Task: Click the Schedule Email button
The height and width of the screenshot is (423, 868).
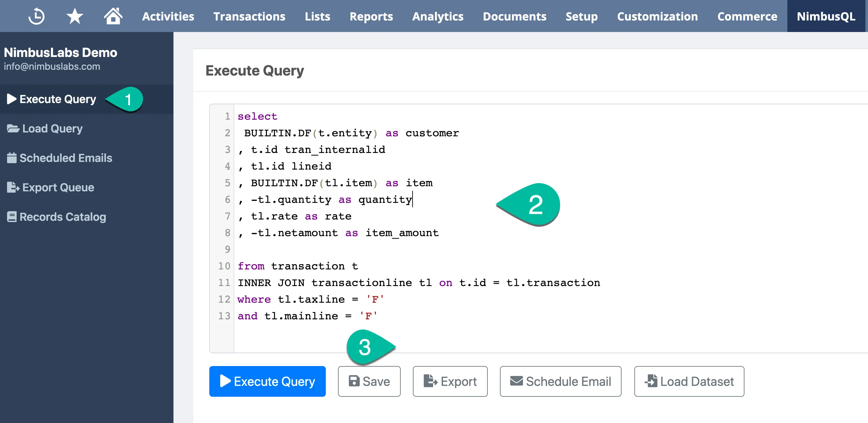Action: click(x=560, y=381)
